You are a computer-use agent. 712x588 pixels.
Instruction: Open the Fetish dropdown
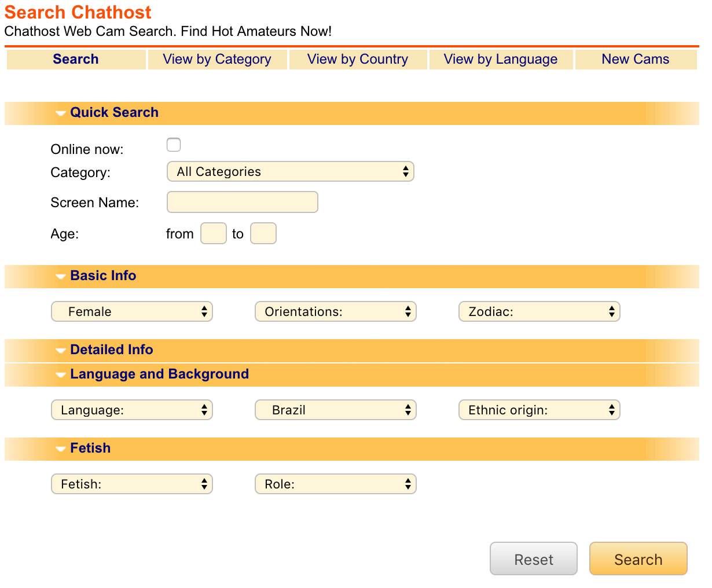(x=132, y=484)
